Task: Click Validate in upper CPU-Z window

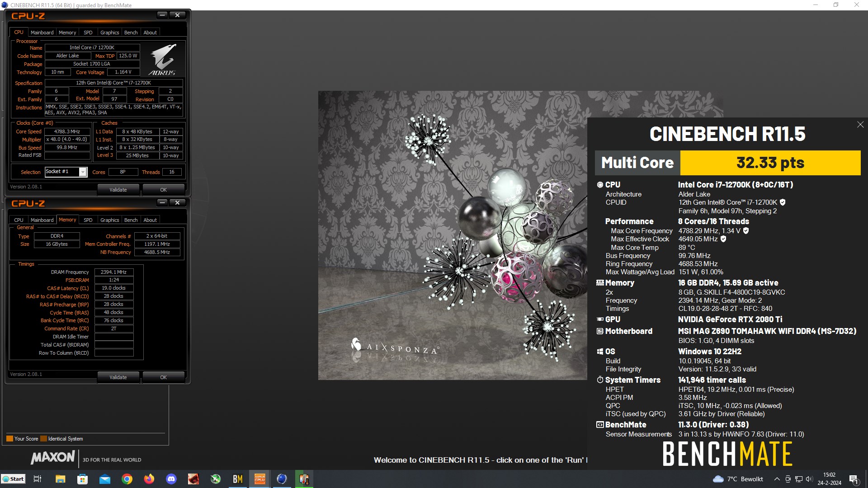Action: click(118, 190)
